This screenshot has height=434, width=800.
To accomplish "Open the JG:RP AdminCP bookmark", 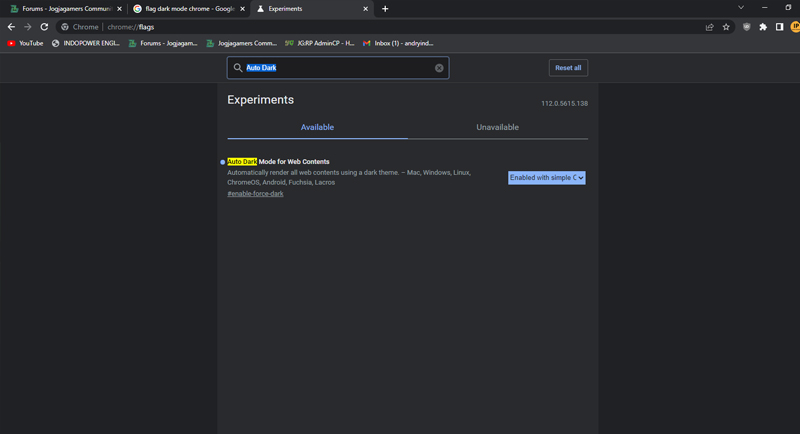I will [x=320, y=43].
